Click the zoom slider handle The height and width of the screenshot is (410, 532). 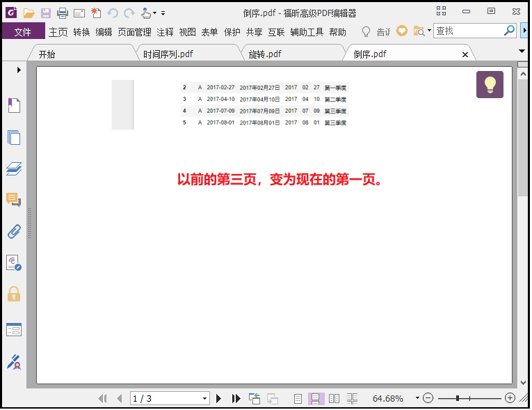click(x=458, y=398)
